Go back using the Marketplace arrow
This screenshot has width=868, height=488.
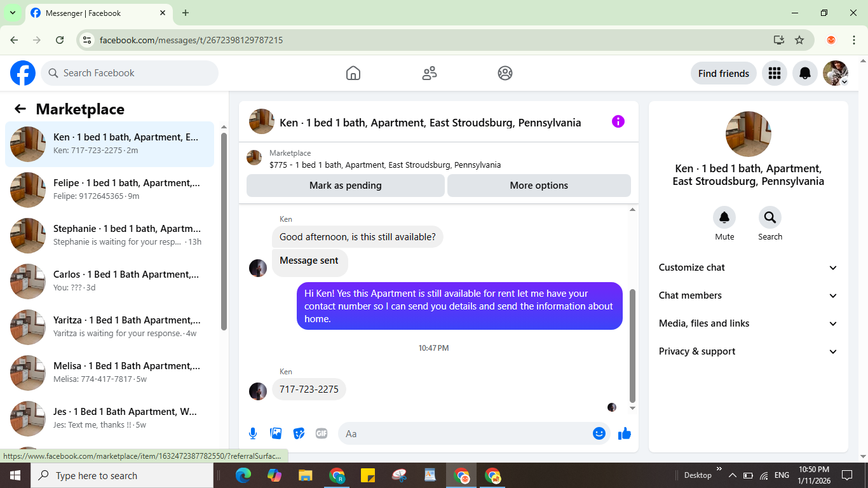(20, 109)
